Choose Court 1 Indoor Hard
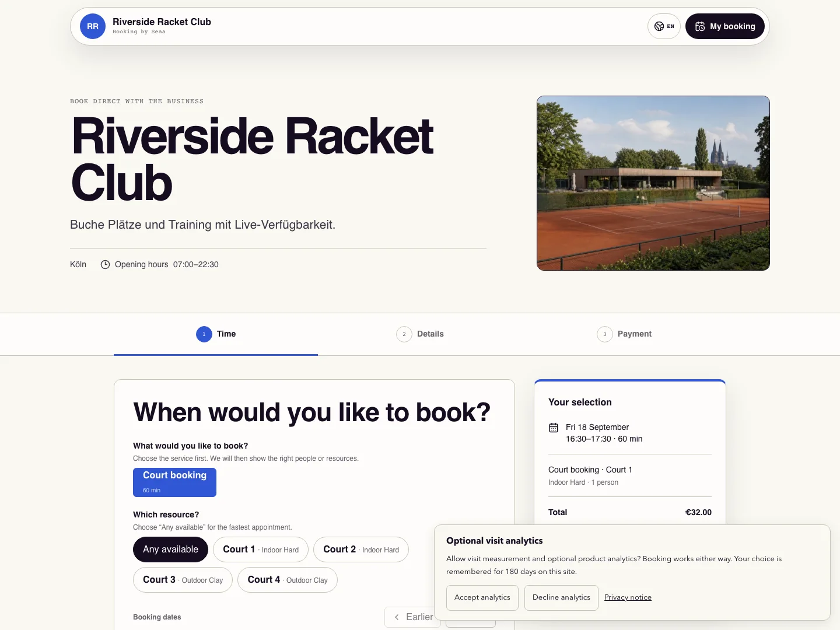This screenshot has width=840, height=630. point(261,549)
